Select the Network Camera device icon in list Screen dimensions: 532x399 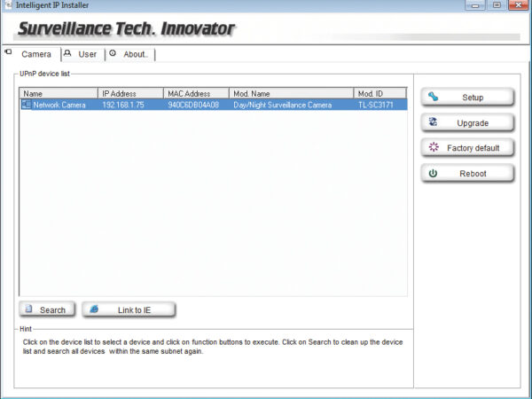pyautogui.click(x=26, y=105)
